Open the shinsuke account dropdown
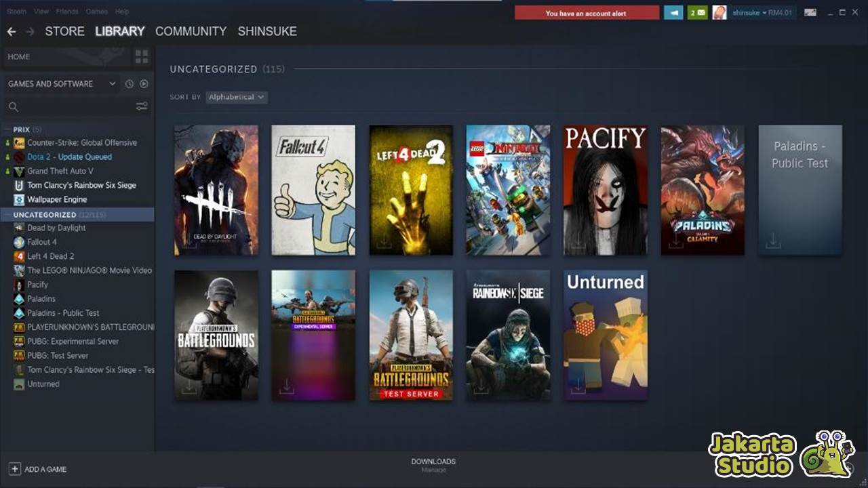Viewport: 868px width, 488px height. 762,13
